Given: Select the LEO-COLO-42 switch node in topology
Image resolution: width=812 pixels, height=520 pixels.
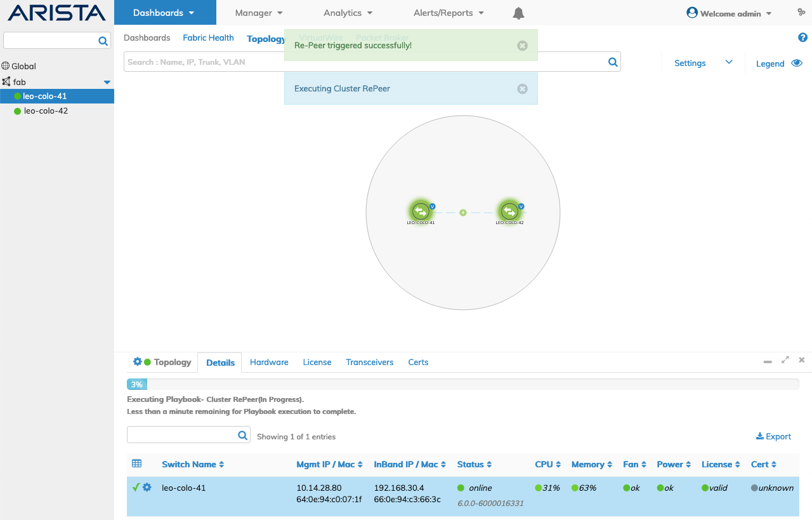Looking at the screenshot, I should [509, 211].
